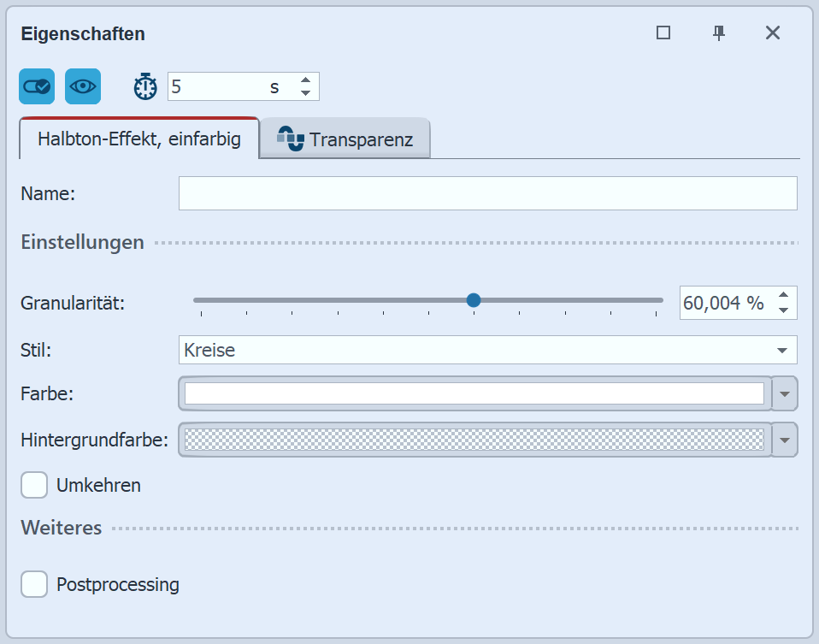Screen dimensions: 819x644
Task: Click the chain-link icon on Transparenz tab
Action: 292,137
